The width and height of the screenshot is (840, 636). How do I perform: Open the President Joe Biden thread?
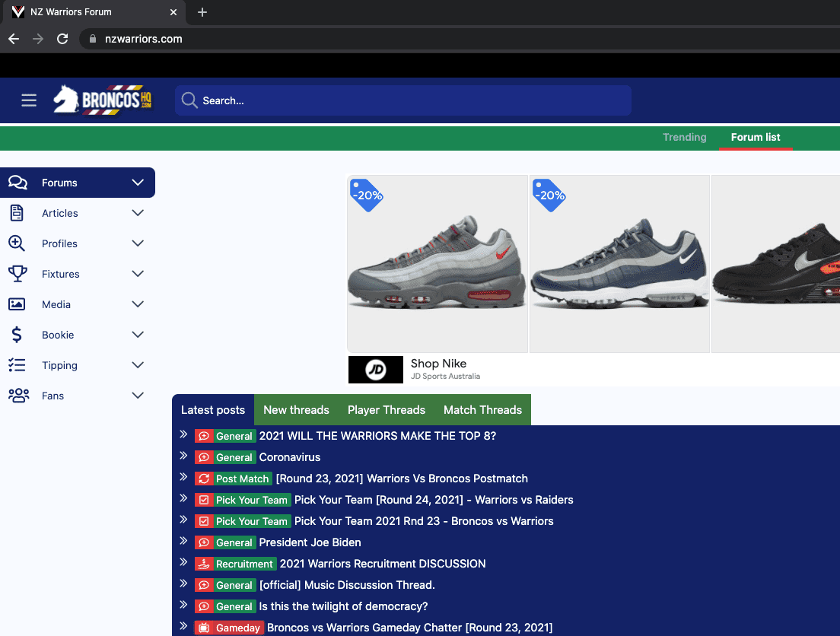pyautogui.click(x=310, y=542)
